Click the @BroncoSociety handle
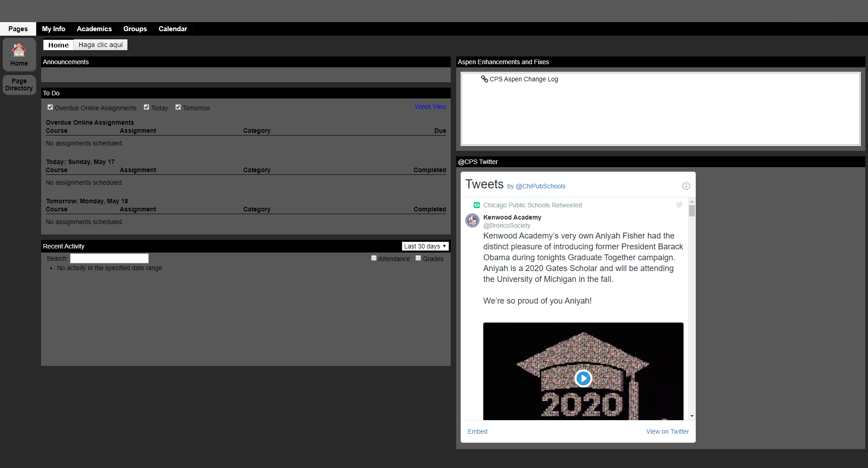 pos(507,225)
